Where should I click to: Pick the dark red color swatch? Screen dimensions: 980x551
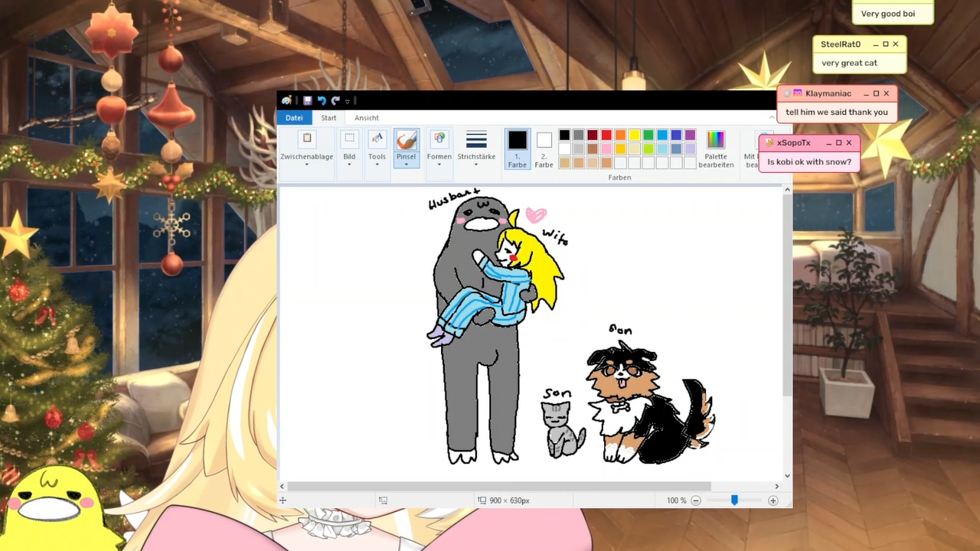(593, 135)
